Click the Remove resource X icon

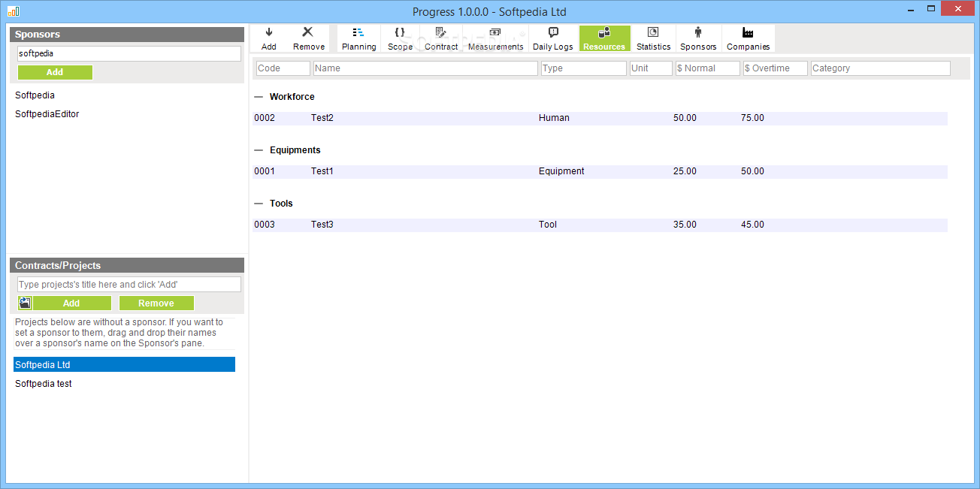pyautogui.click(x=308, y=32)
